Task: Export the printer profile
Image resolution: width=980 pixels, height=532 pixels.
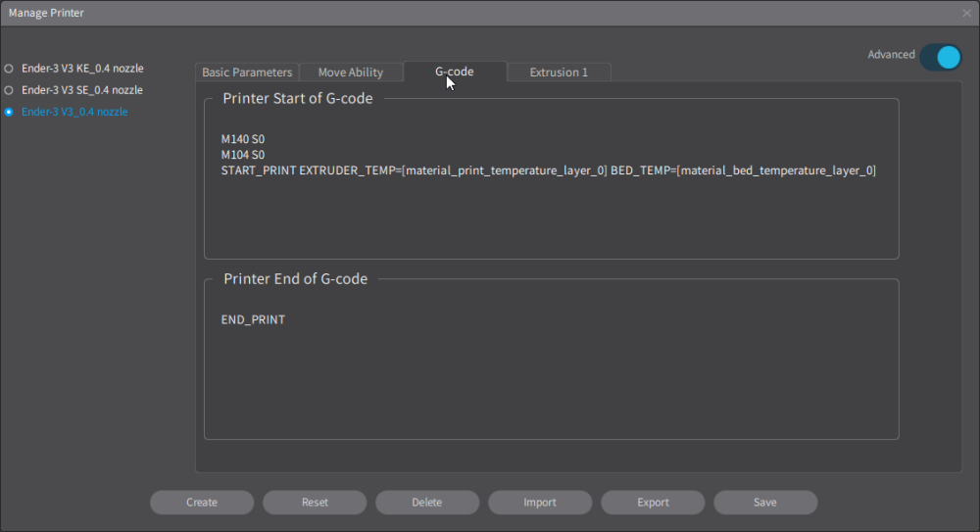Action: tap(653, 503)
